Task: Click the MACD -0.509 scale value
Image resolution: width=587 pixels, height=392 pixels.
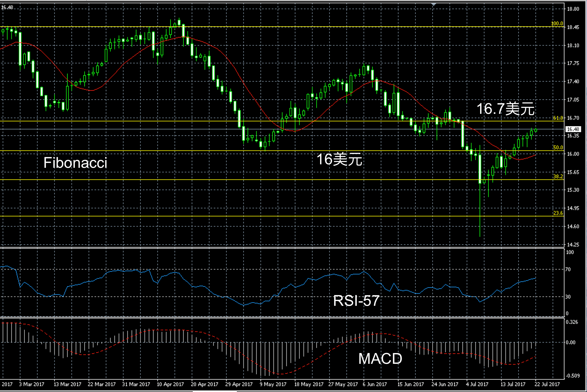Action: 572,376
